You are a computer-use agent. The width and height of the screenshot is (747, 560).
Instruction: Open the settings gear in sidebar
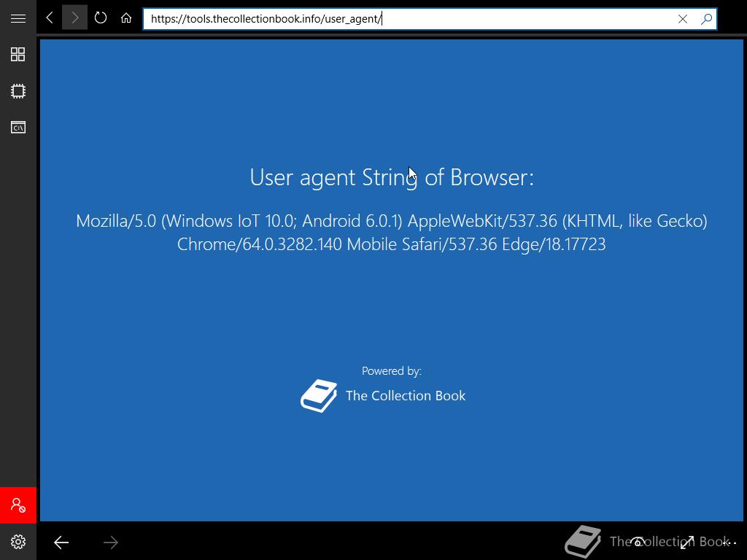click(18, 542)
